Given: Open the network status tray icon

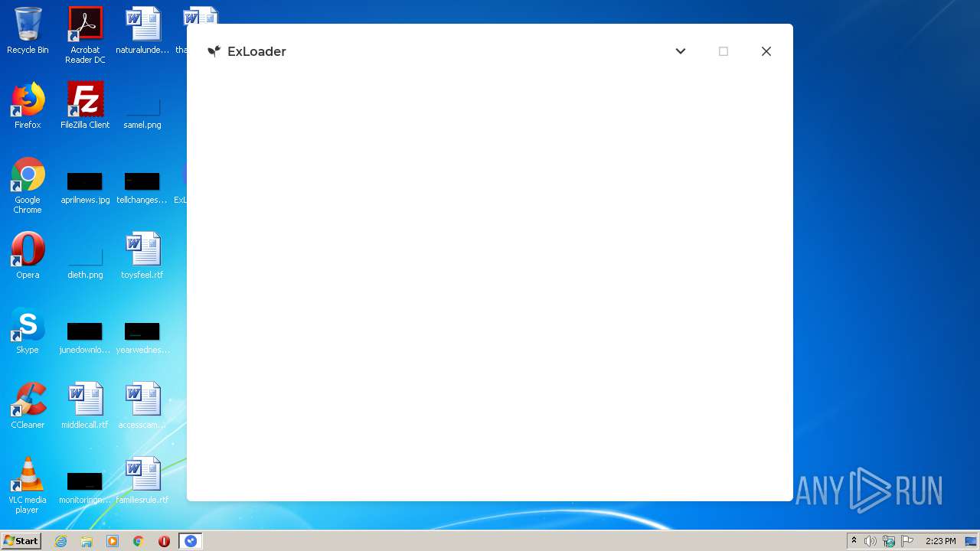Looking at the screenshot, I should [x=889, y=541].
